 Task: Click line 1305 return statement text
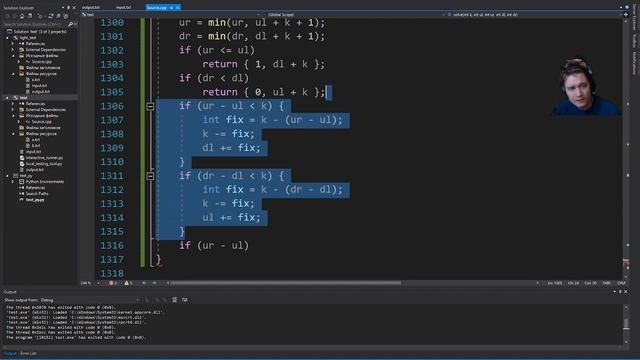click(263, 92)
